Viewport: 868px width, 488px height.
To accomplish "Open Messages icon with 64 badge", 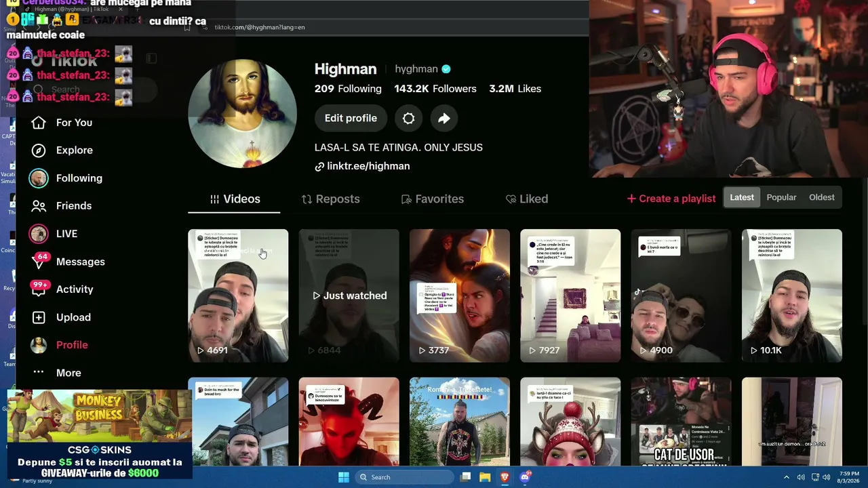I will click(39, 262).
